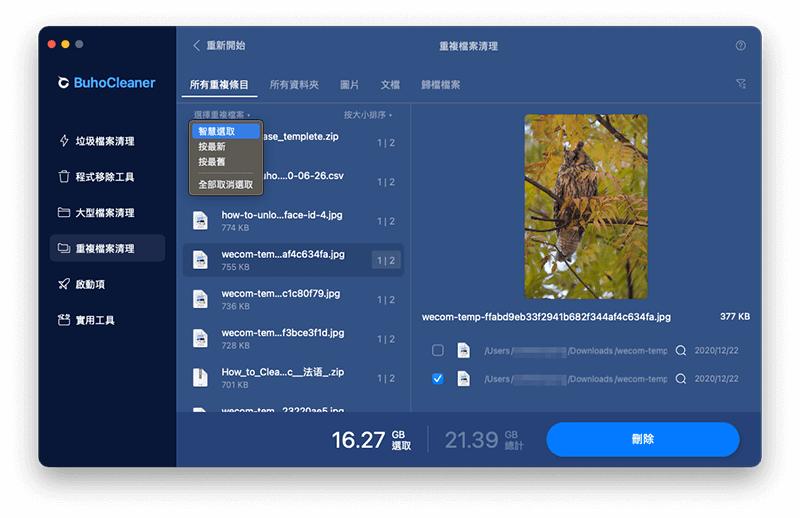Click the BuhoCleaner logo
Screen dimensions: 800x518
click(x=106, y=83)
